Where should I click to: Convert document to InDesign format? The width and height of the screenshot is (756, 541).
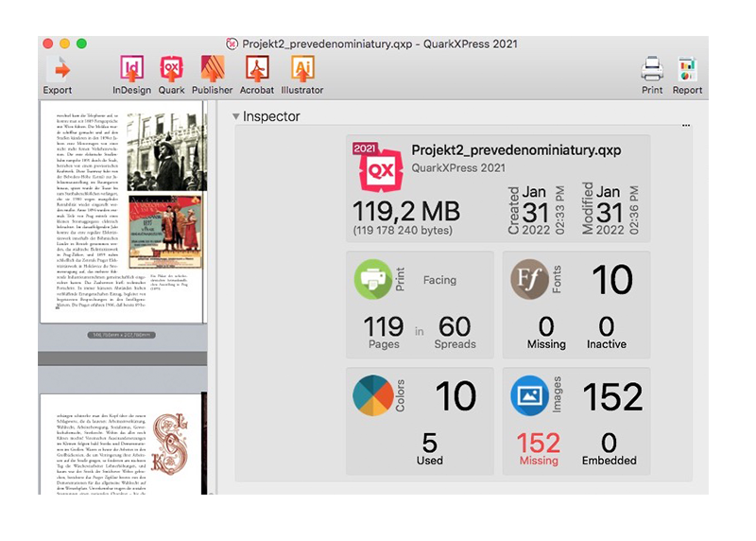pos(131,69)
